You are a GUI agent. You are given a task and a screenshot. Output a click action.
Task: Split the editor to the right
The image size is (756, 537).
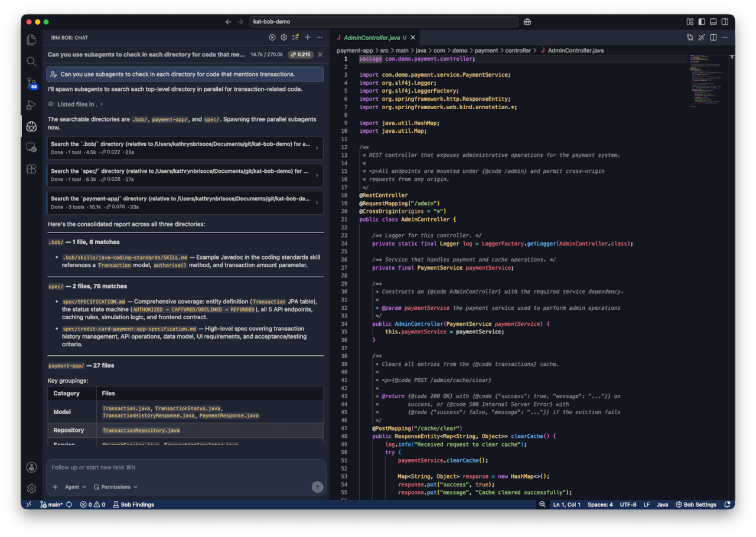coord(713,37)
